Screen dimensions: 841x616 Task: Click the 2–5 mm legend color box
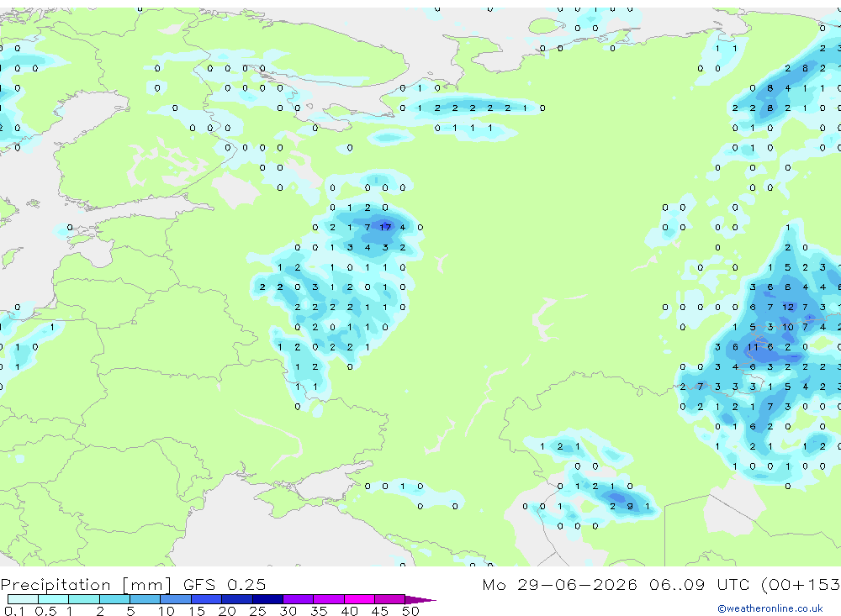[114, 599]
